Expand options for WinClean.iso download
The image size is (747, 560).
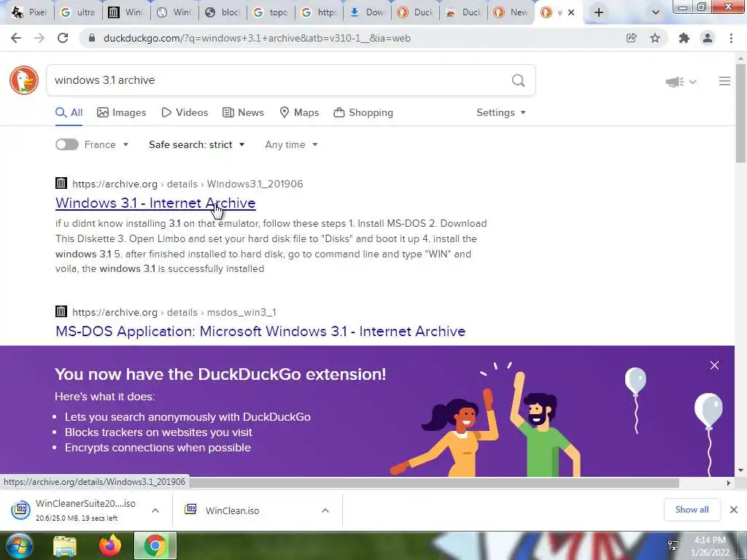[x=325, y=510]
